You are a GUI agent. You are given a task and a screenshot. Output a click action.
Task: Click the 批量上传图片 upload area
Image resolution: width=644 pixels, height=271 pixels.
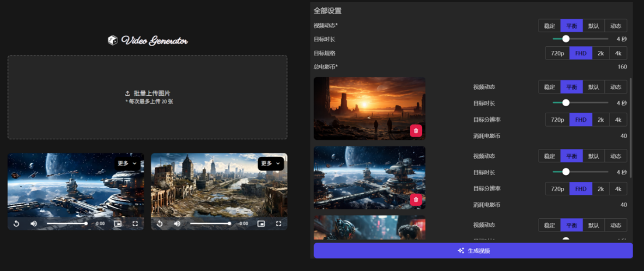pyautogui.click(x=147, y=97)
